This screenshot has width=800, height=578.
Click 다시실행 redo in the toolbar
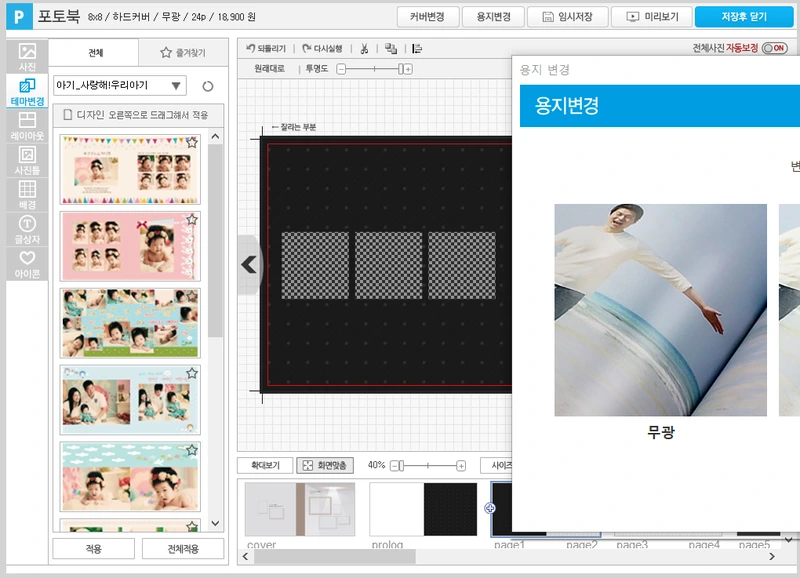(322, 48)
